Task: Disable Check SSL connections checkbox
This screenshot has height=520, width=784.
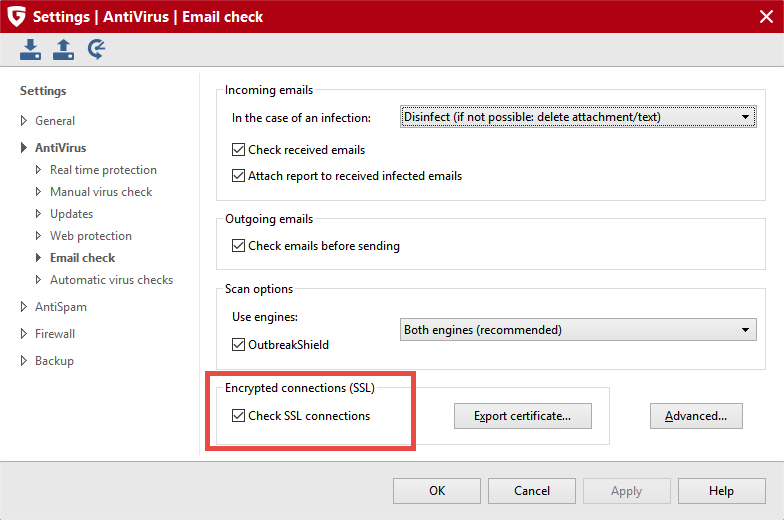Action: pyautogui.click(x=238, y=416)
